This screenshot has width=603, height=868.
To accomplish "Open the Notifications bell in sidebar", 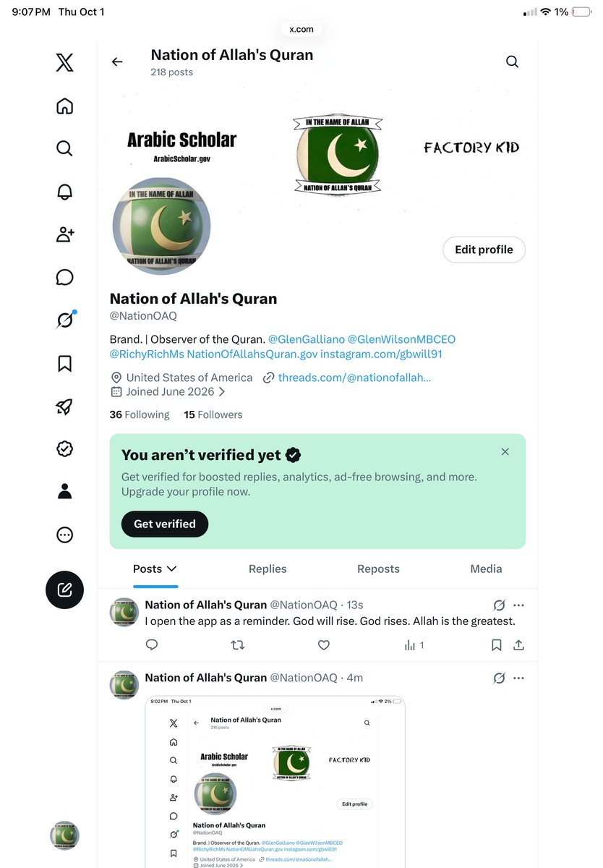I will pos(64,192).
